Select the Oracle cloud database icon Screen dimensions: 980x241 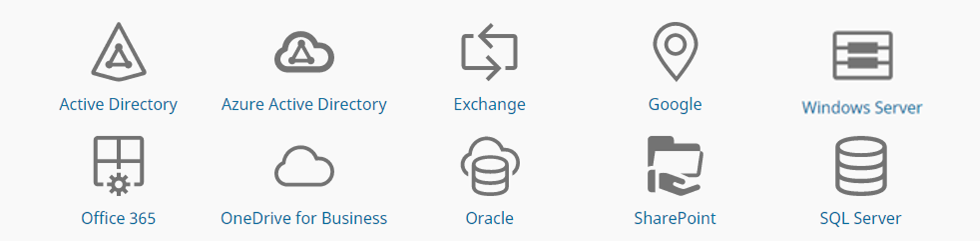coord(489,166)
